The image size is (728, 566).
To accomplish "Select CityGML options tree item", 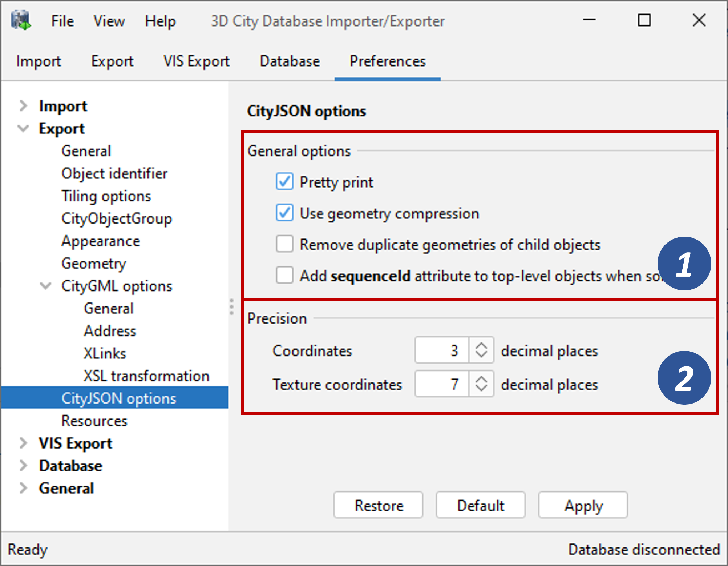I will [117, 286].
